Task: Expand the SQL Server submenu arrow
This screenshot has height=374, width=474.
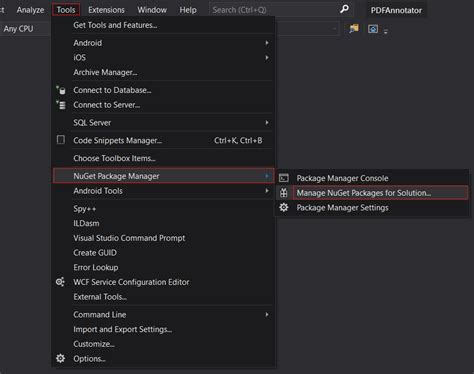Action: click(x=267, y=122)
